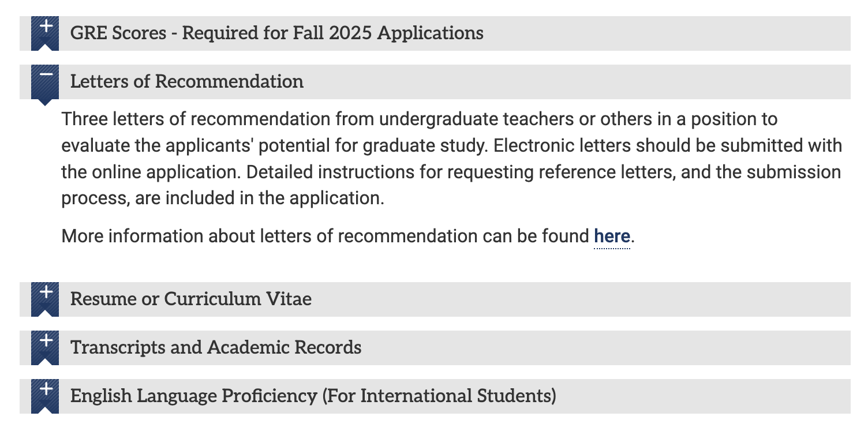Collapse the Letters of Recommendation heading text

pos(187,81)
